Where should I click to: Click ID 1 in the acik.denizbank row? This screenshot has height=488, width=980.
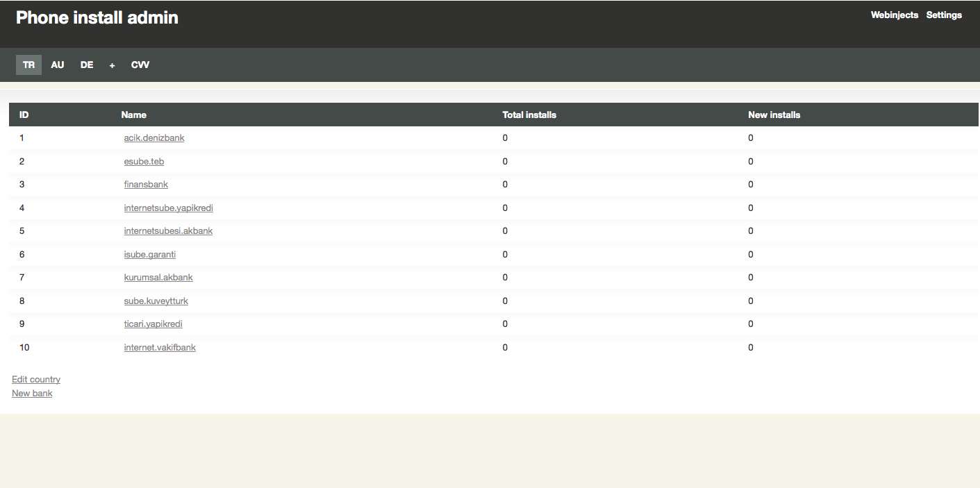click(22, 138)
